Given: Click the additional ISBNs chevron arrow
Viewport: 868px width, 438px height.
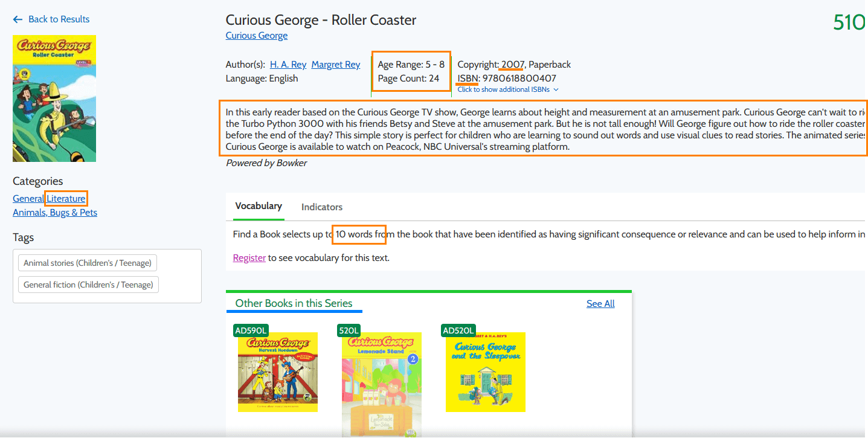Looking at the screenshot, I should tap(556, 89).
